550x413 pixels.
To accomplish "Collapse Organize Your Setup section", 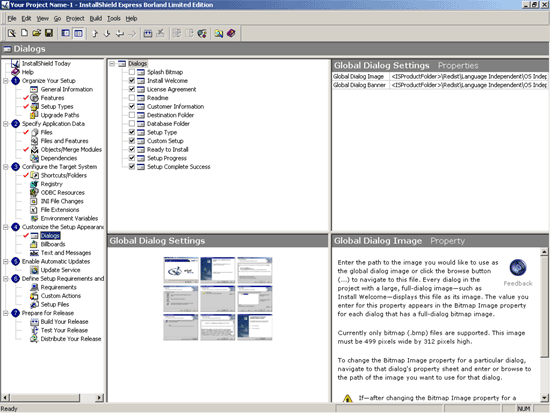I will click(x=6, y=81).
